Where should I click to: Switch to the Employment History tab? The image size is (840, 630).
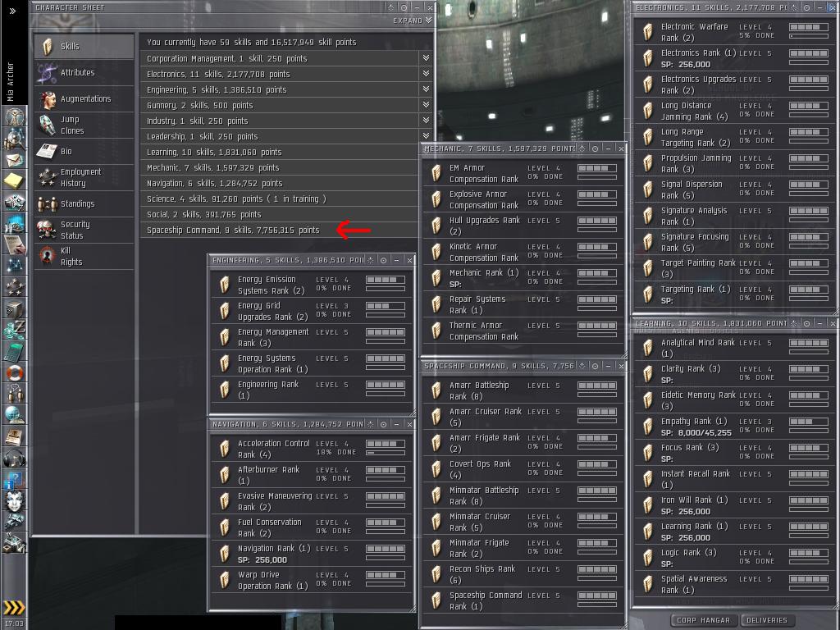pyautogui.click(x=84, y=177)
